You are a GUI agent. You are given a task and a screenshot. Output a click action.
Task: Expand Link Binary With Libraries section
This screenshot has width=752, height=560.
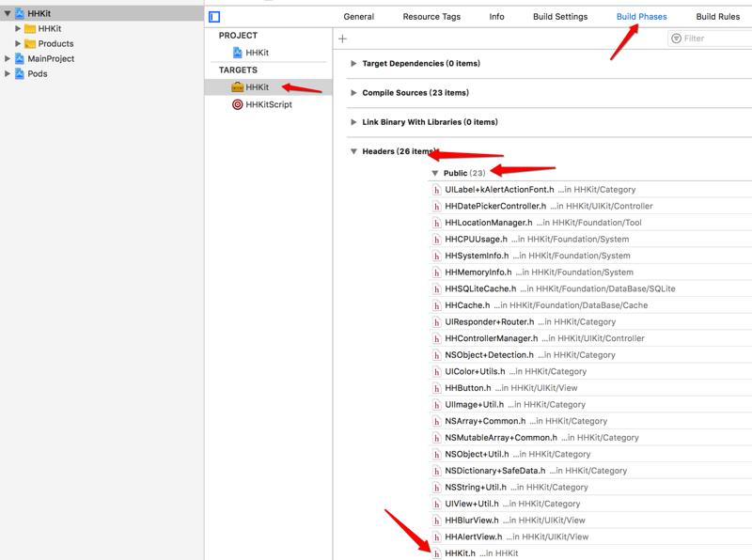click(353, 122)
